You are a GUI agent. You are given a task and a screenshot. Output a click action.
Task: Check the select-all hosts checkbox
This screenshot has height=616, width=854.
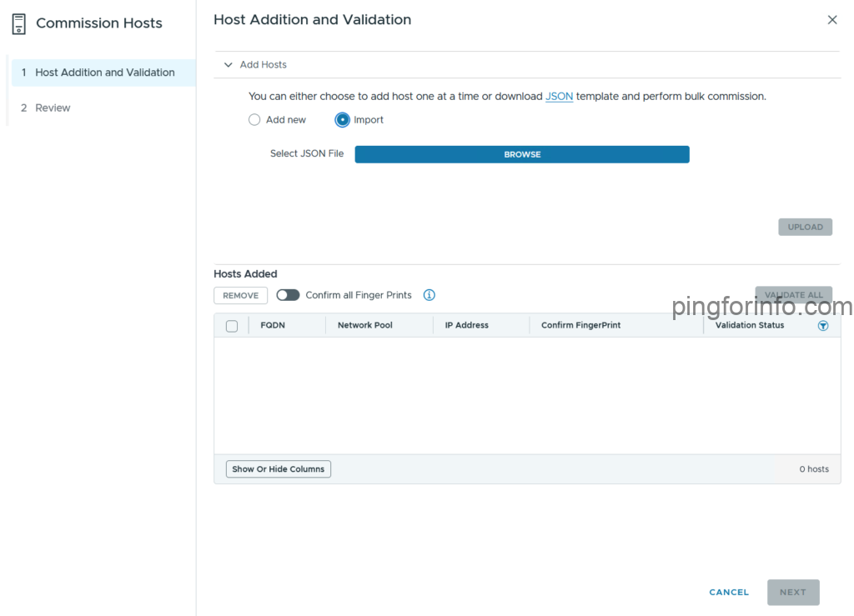pos(232,326)
